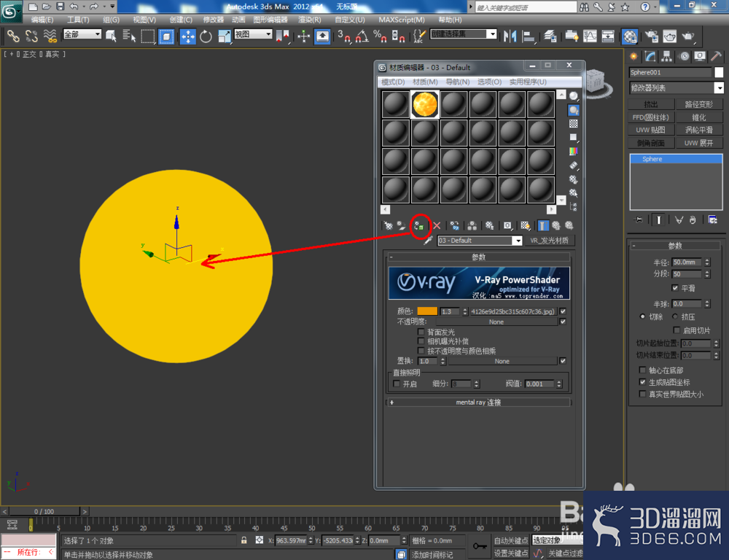Toggle Angle Snap icon

point(362,36)
